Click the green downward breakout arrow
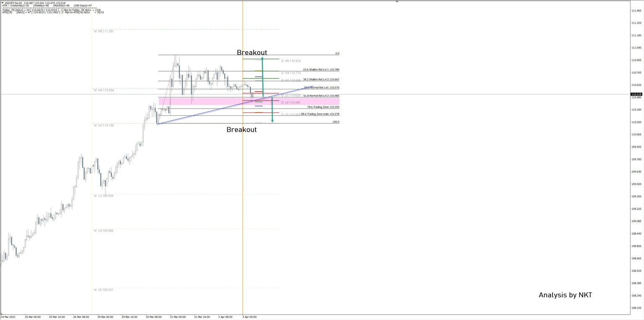 tap(272, 109)
